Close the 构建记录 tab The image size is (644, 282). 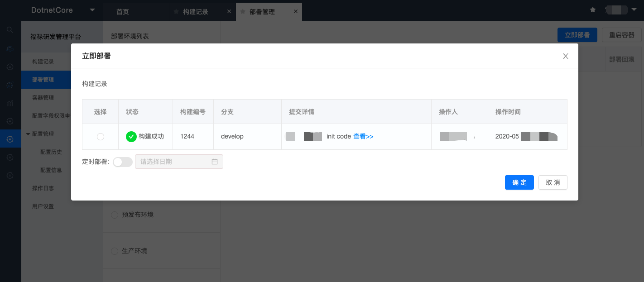[x=229, y=12]
